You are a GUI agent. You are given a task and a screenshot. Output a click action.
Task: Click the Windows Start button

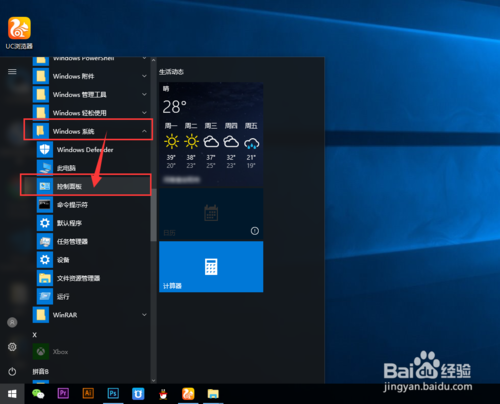pos(12,394)
